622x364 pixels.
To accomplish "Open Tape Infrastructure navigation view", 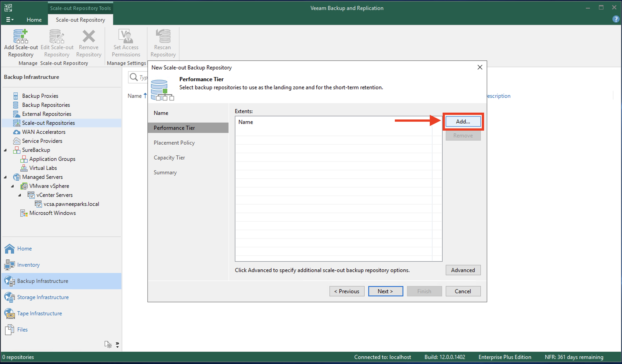I will click(39, 313).
